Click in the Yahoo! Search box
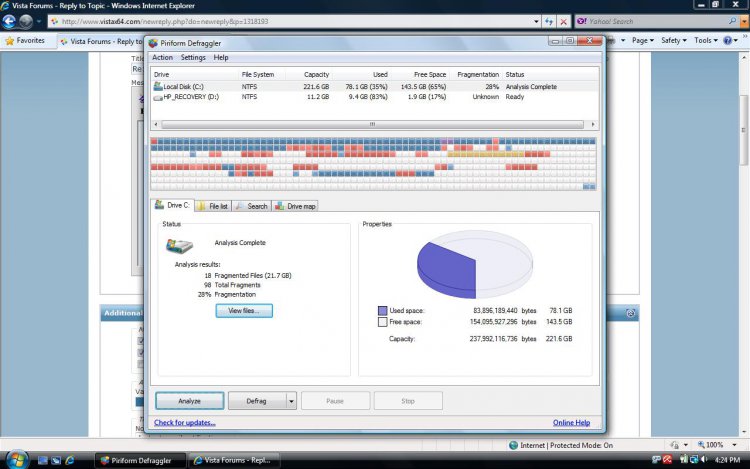Screen dimensions: 750x469 653,22
